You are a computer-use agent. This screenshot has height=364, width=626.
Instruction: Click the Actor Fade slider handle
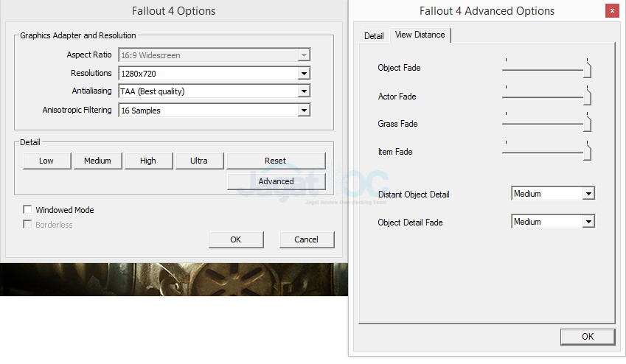pyautogui.click(x=587, y=98)
